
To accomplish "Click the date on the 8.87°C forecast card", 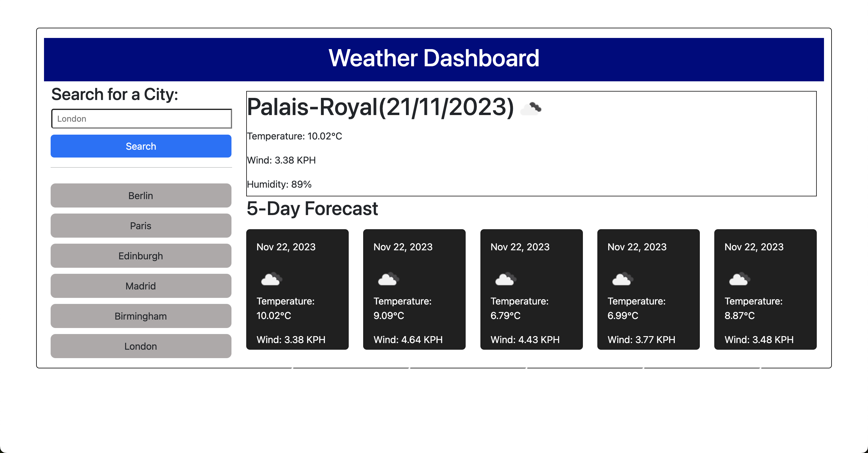I will tap(754, 247).
